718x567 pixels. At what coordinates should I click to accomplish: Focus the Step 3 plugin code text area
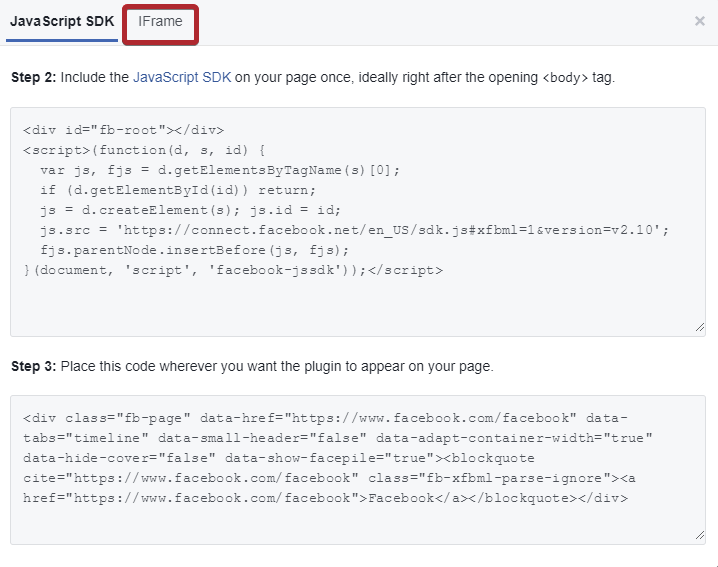(x=358, y=470)
